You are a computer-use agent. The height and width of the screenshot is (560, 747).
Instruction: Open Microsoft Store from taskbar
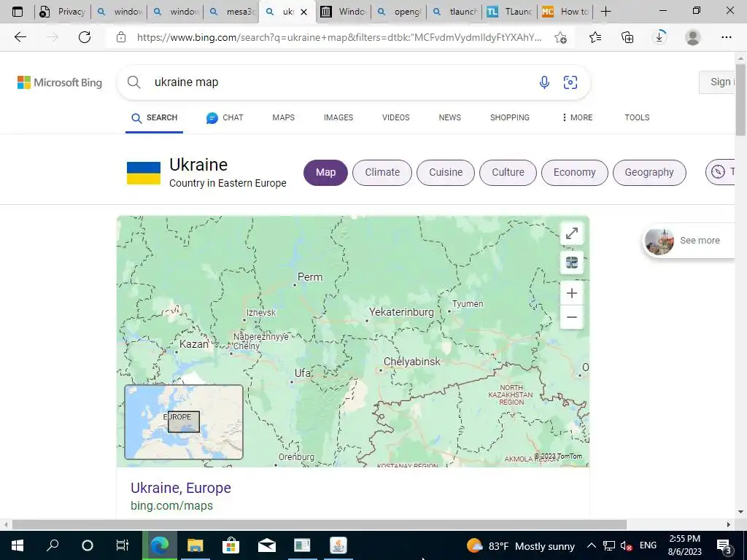(x=231, y=545)
